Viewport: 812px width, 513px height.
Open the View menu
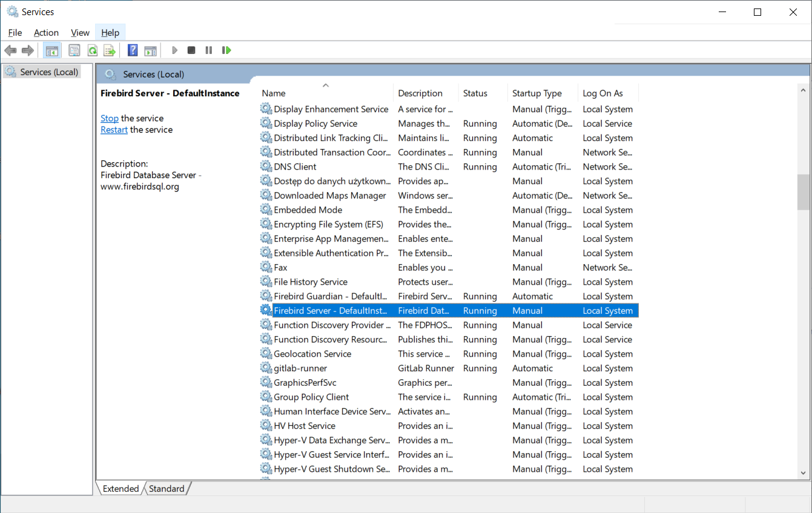(80, 33)
